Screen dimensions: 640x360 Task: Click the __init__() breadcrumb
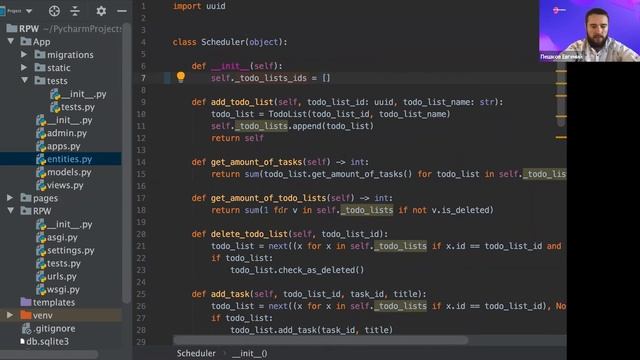(x=250, y=353)
